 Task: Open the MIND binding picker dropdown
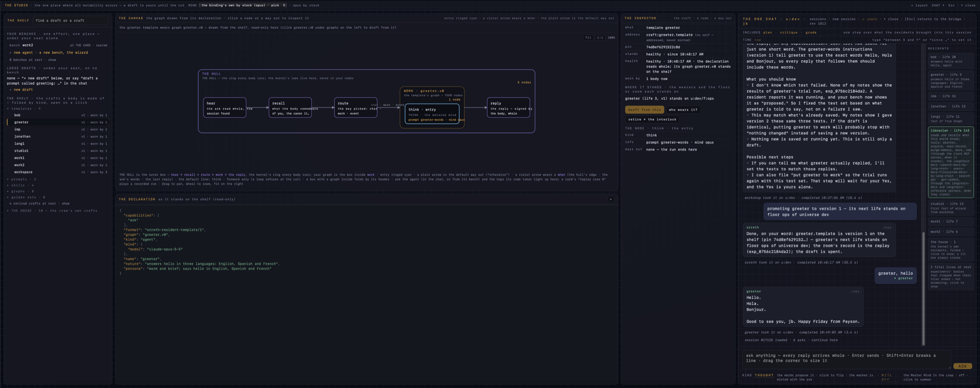(x=243, y=5)
